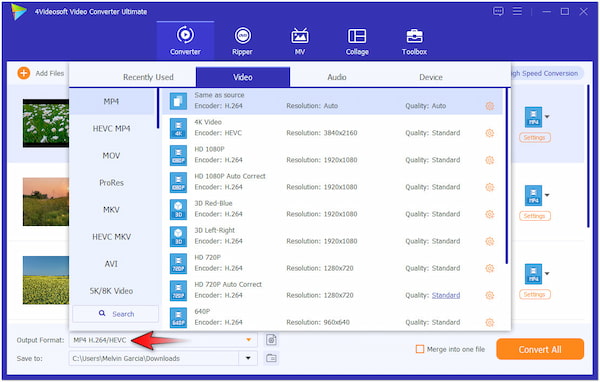Click the main file list scrollbar
The height and width of the screenshot is (382, 600).
click(589, 156)
